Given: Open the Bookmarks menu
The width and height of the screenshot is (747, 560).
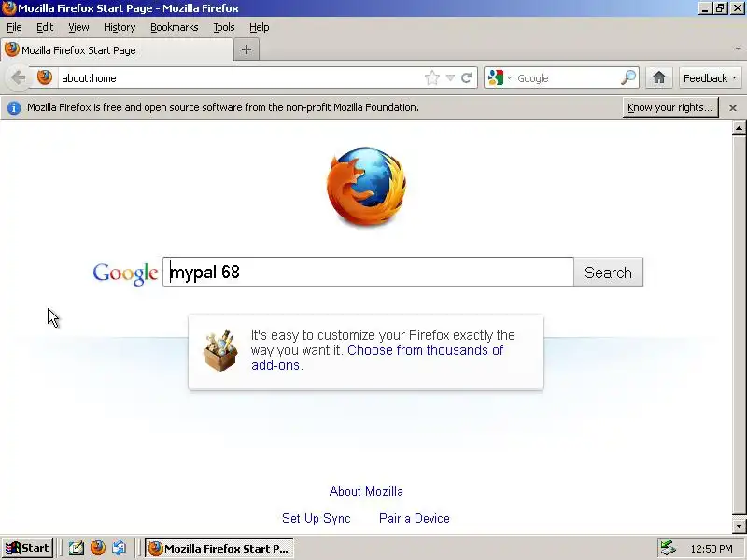Looking at the screenshot, I should (x=175, y=27).
